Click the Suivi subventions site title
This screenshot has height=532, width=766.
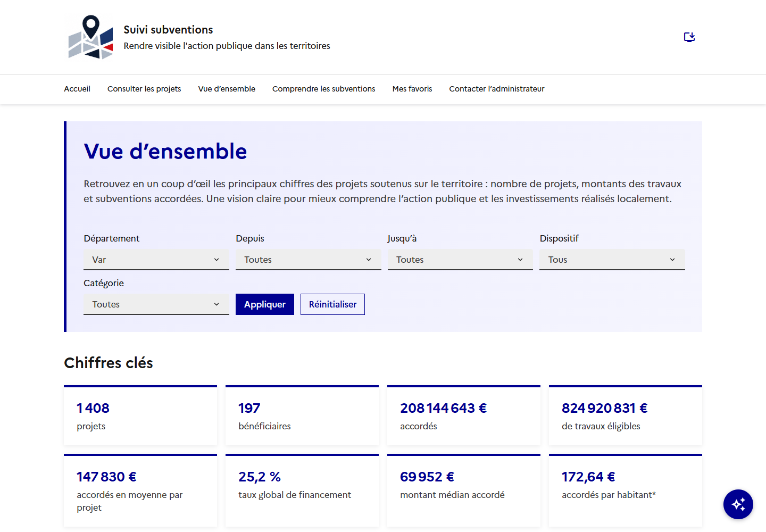tap(168, 30)
